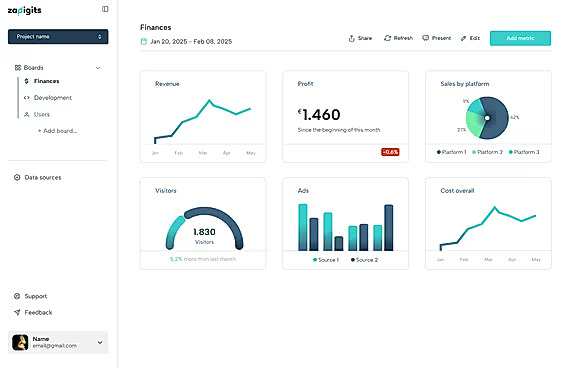
Task: Click the Data sources icon
Action: 17,177
